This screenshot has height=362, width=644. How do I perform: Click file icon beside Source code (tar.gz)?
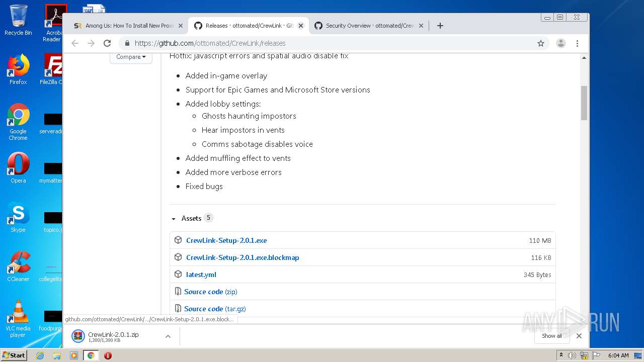point(178,309)
